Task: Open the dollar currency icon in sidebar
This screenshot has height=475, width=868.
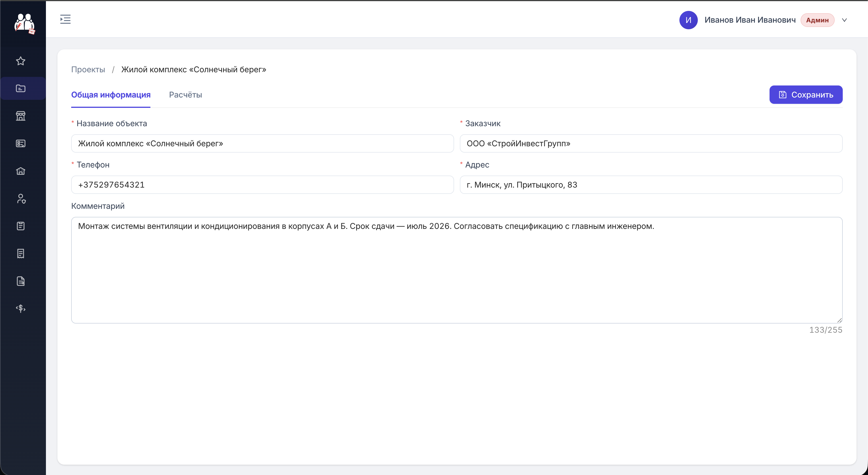Action: (21, 308)
